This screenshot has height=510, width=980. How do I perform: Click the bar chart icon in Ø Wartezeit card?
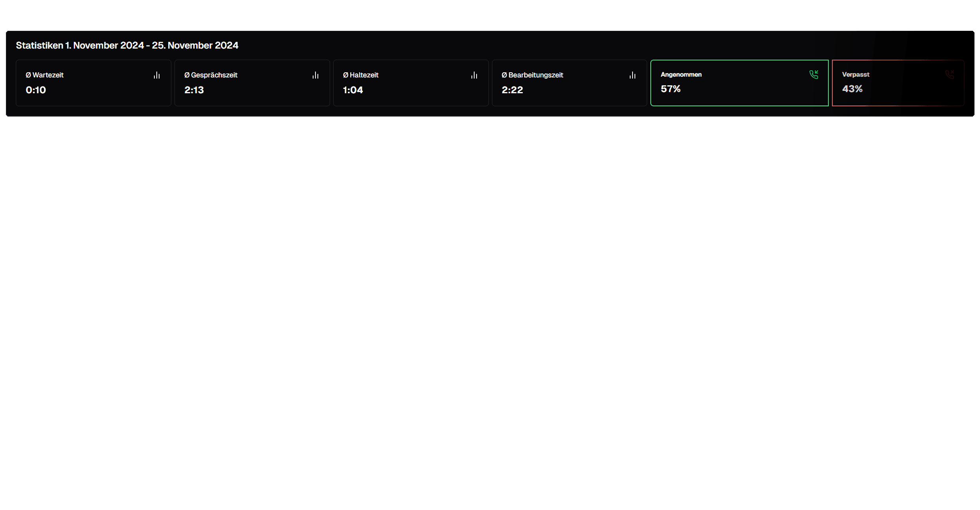pyautogui.click(x=157, y=75)
